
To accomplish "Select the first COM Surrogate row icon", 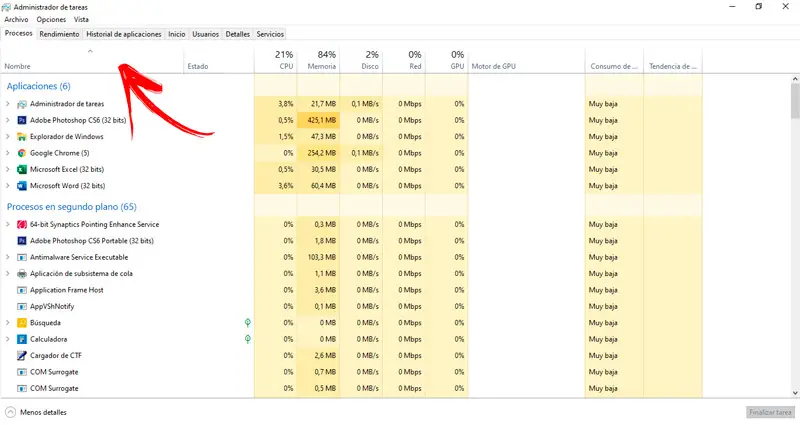I will [22, 372].
